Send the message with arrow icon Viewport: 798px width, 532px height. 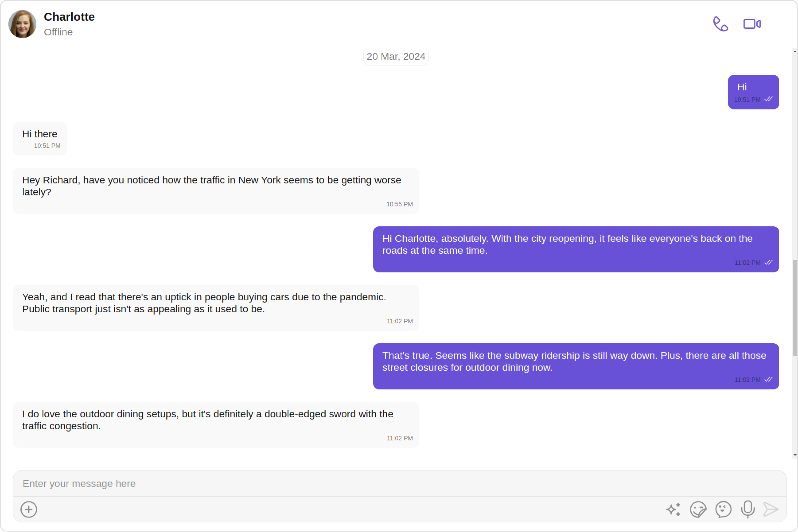[771, 509]
